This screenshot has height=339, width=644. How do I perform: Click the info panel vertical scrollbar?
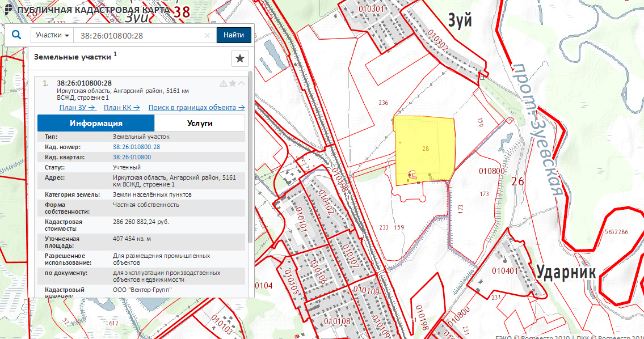coord(251,159)
